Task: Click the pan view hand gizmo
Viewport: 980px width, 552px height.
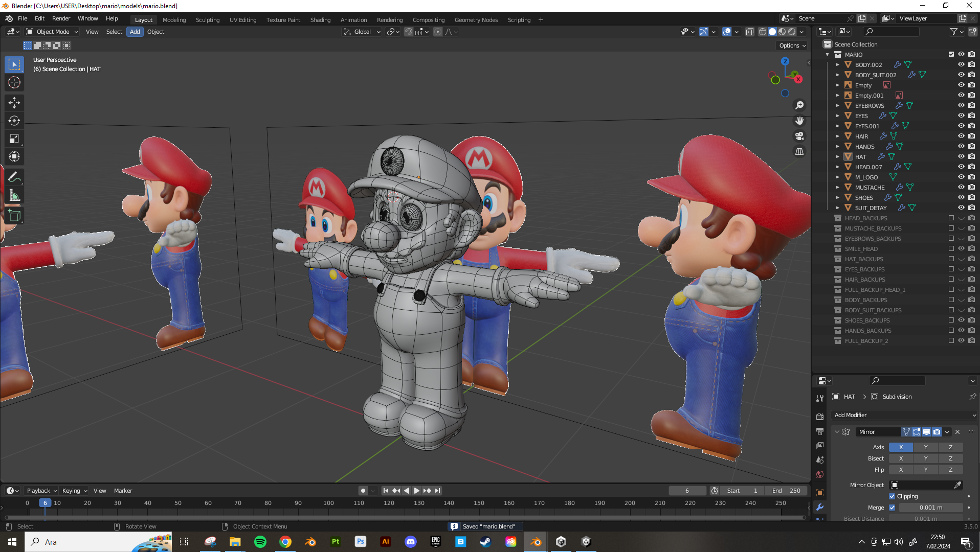Action: point(799,121)
